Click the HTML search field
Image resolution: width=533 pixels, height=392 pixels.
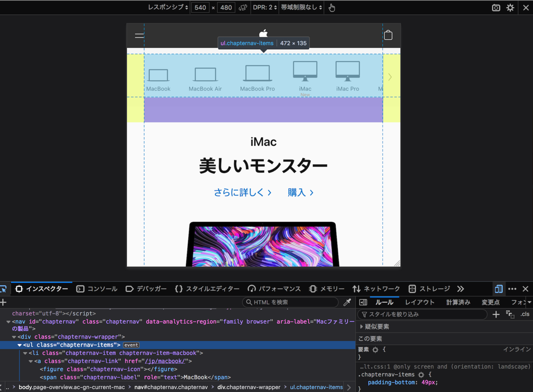(290, 302)
